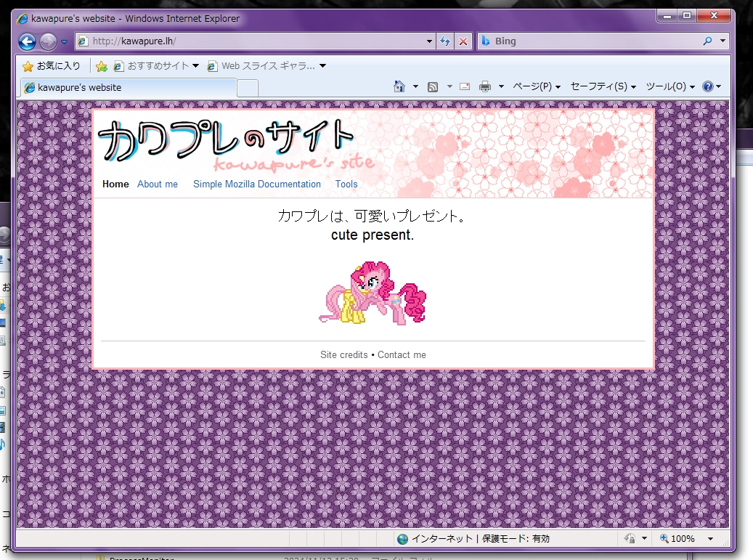753x560 pixels.
Task: Open the Contact me footer link
Action: [x=402, y=354]
